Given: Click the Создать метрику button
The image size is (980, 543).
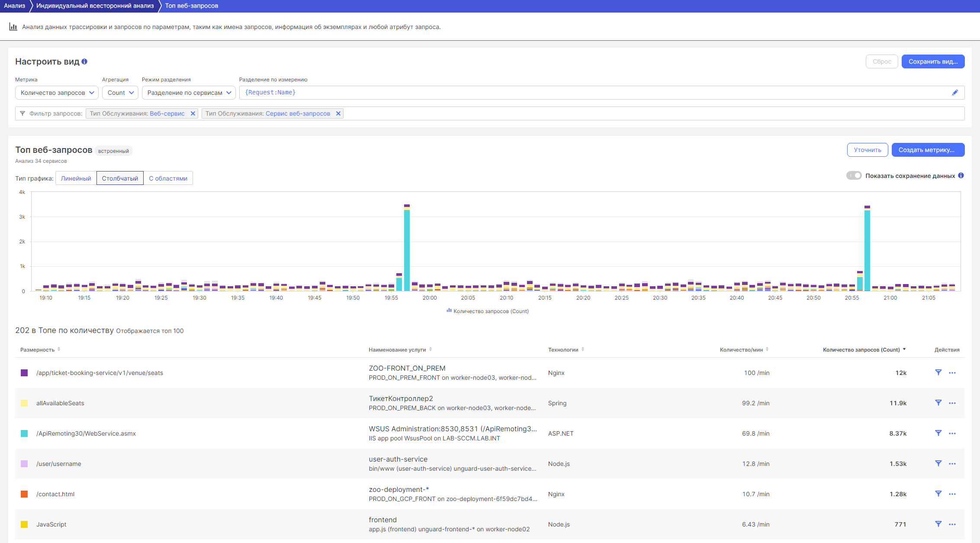Looking at the screenshot, I should tap(928, 150).
